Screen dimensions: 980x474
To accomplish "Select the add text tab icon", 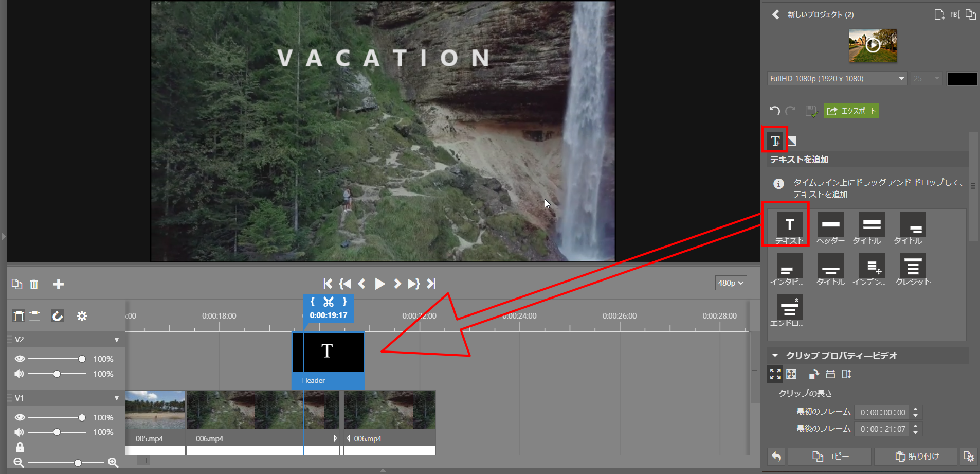I will click(775, 141).
